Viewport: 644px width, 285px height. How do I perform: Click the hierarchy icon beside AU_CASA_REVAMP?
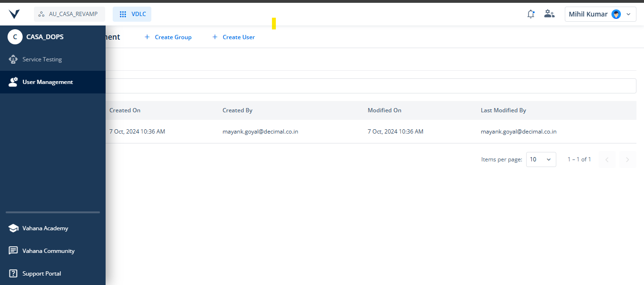click(41, 14)
